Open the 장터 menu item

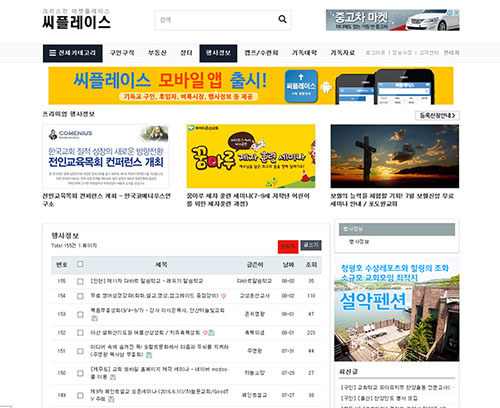tap(186, 53)
